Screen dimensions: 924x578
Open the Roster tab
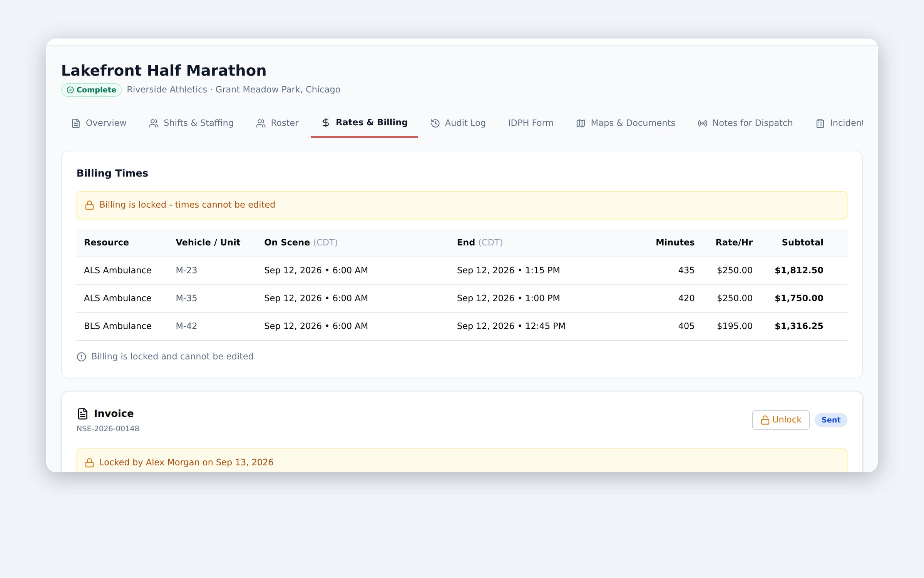tap(277, 123)
